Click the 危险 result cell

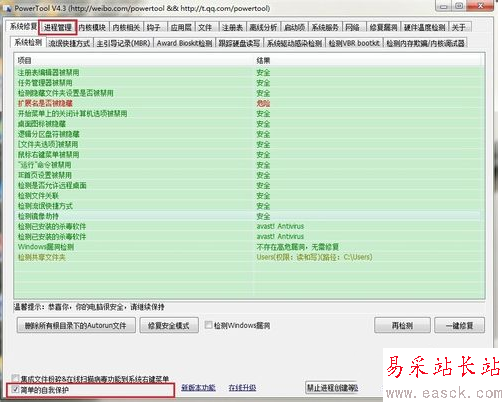pos(263,103)
